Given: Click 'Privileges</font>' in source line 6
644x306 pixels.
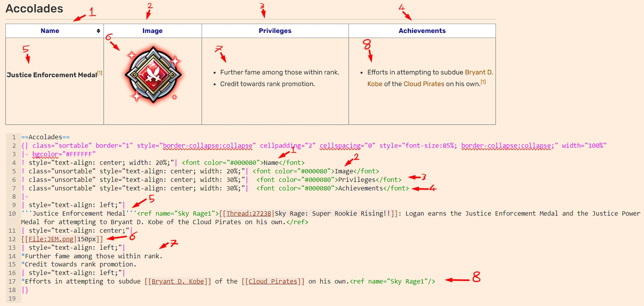Looking at the screenshot, I should click(x=369, y=180).
